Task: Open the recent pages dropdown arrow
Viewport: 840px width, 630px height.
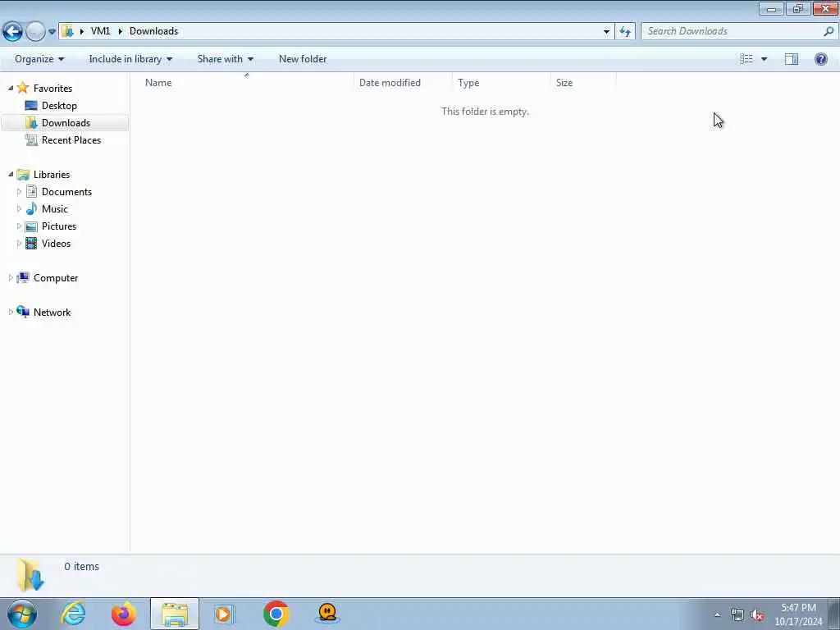Action: (52, 32)
